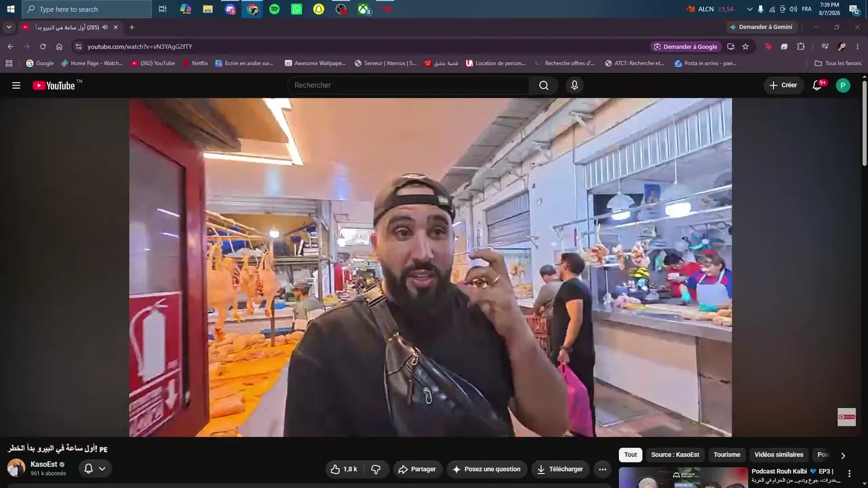Bookmark this page with the star icon
The image size is (868, 488).
pos(745,47)
